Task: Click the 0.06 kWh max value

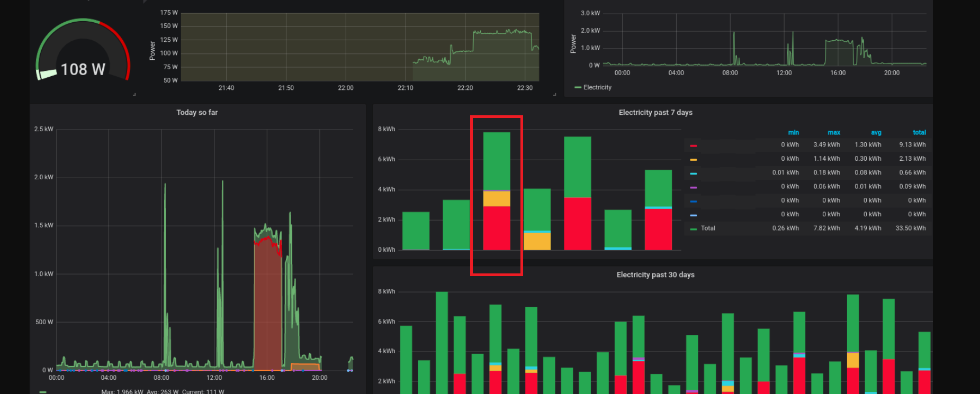Action: pos(827,187)
